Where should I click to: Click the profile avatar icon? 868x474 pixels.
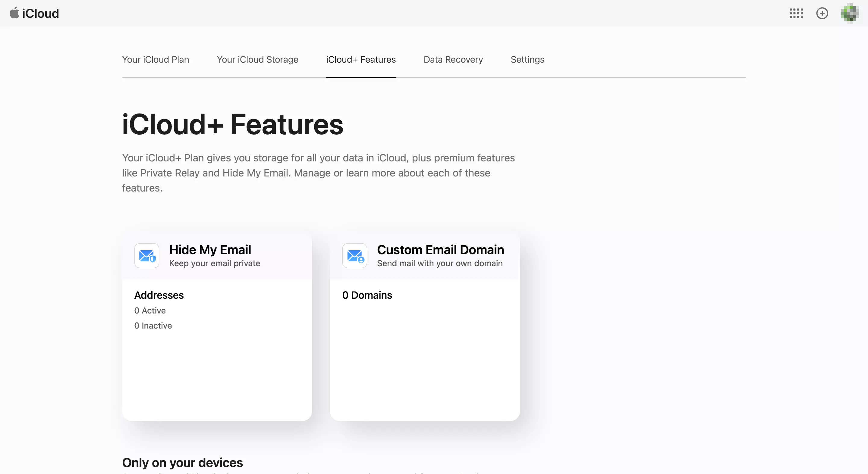pyautogui.click(x=848, y=13)
